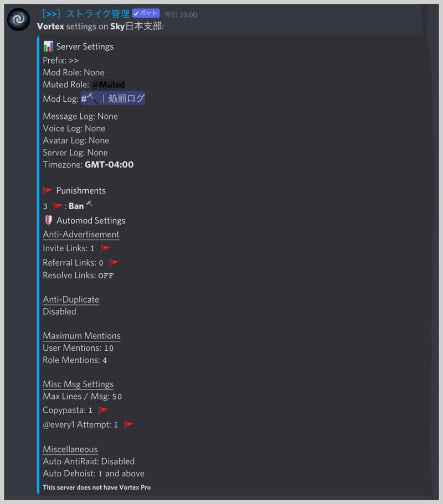Click the red flag Punishments icon
443x504 pixels.
click(x=48, y=190)
